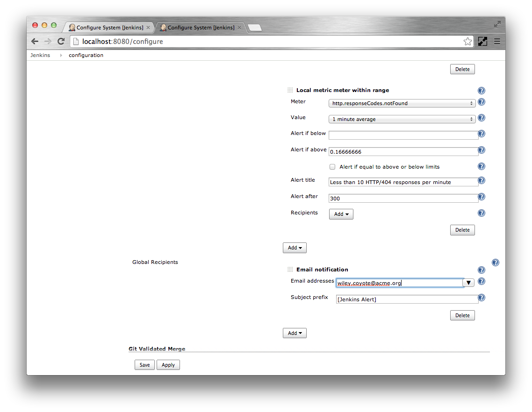Grab the drag handle of Email notification
Viewport: 532px width, 412px height.
coord(290,270)
